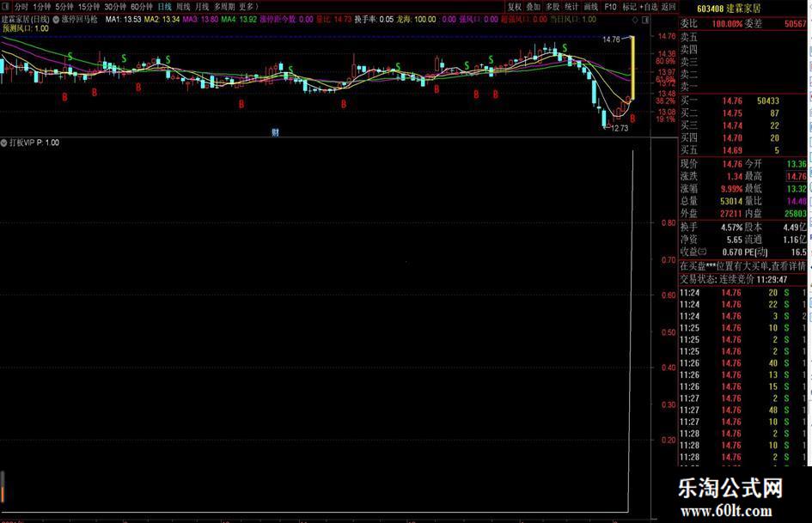Image resolution: width=812 pixels, height=523 pixels.
Task: Click the 标记 mark button
Action: click(629, 7)
